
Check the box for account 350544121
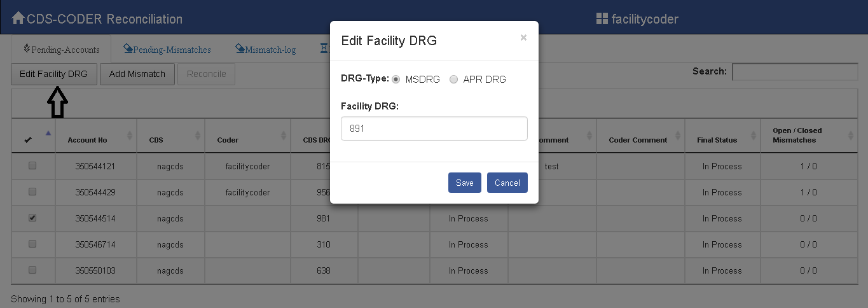(x=32, y=165)
